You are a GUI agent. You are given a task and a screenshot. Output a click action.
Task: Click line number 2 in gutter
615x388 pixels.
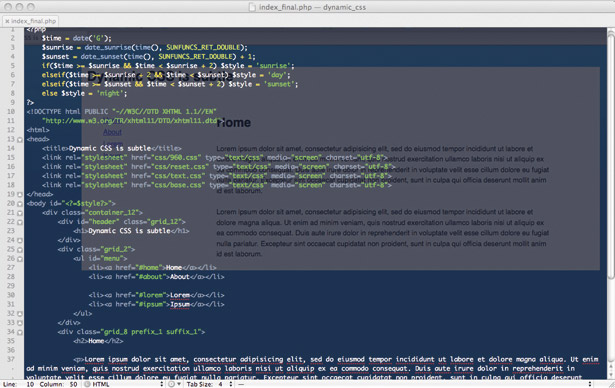pyautogui.click(x=13, y=38)
